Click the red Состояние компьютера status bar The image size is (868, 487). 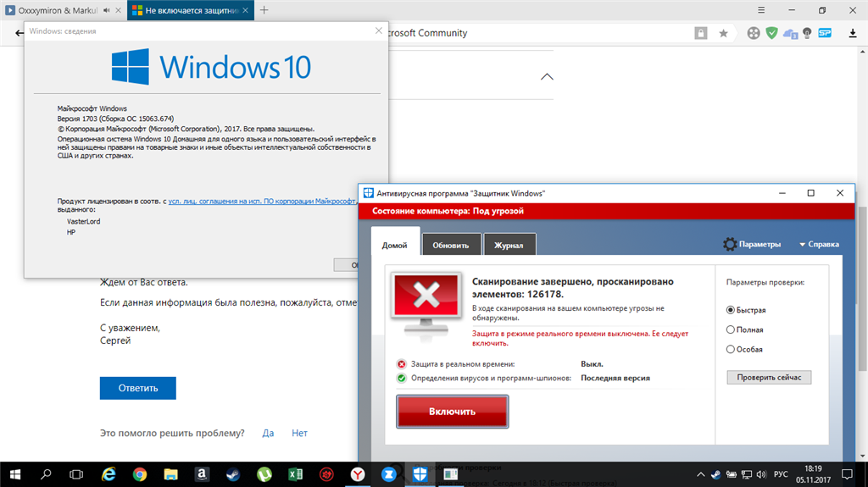coord(606,211)
